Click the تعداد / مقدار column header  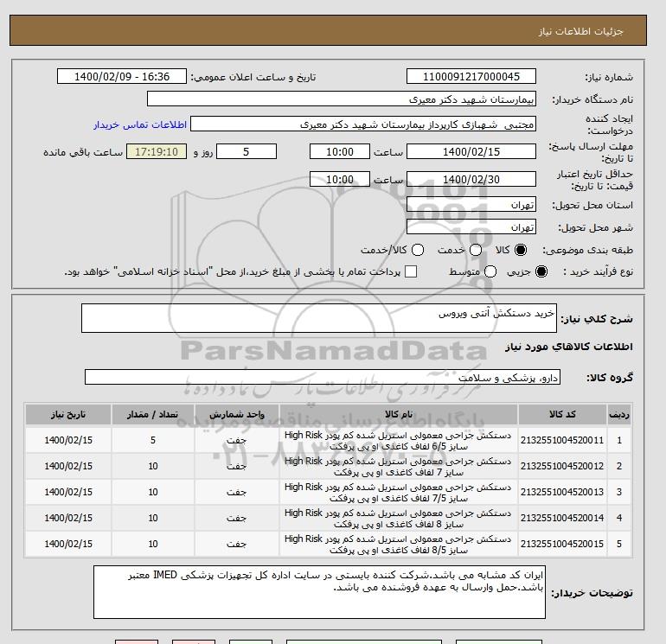(153, 414)
